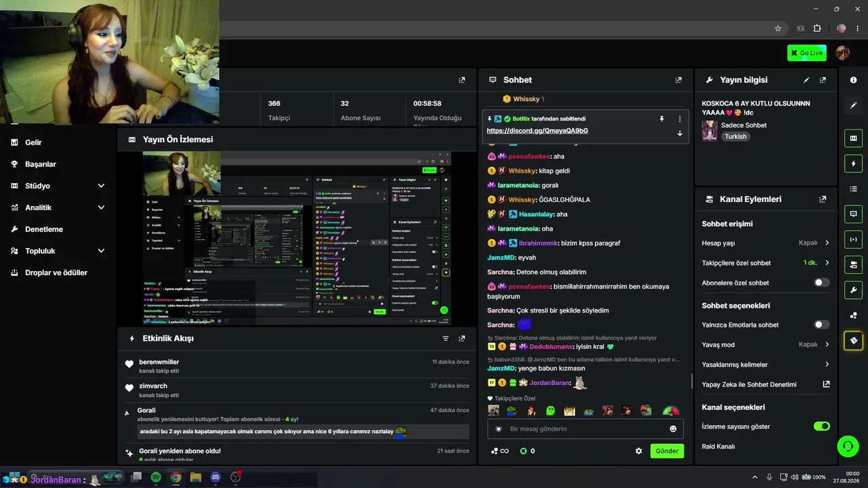The image size is (868, 488).
Task: Click the Gönder send button
Action: click(667, 451)
